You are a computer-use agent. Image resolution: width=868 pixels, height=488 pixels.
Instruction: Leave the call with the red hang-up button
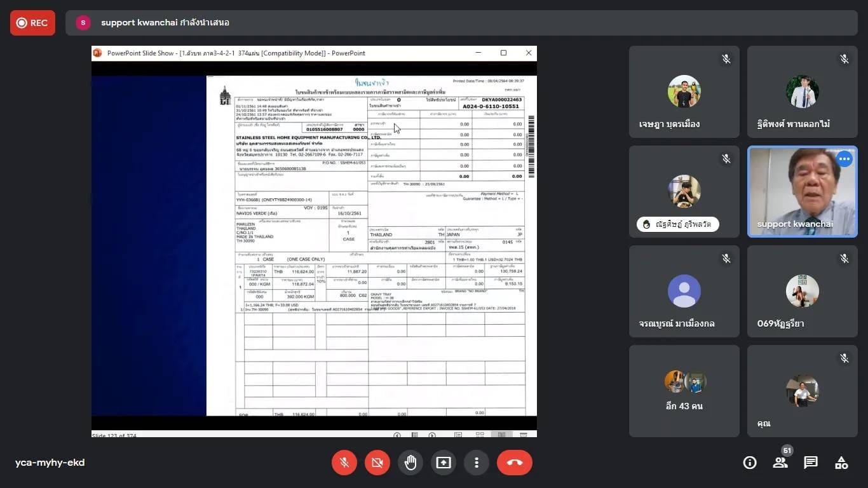point(515,463)
